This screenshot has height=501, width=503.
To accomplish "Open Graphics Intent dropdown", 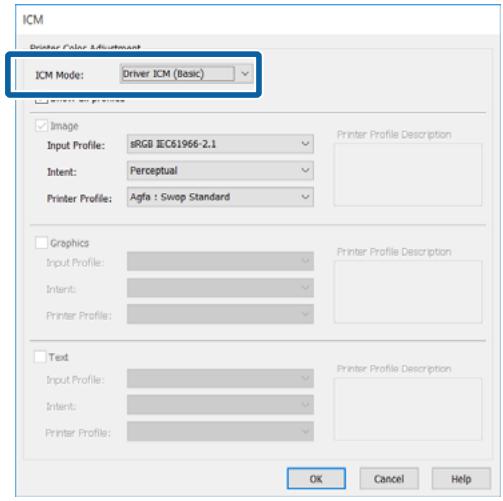I will [x=220, y=288].
